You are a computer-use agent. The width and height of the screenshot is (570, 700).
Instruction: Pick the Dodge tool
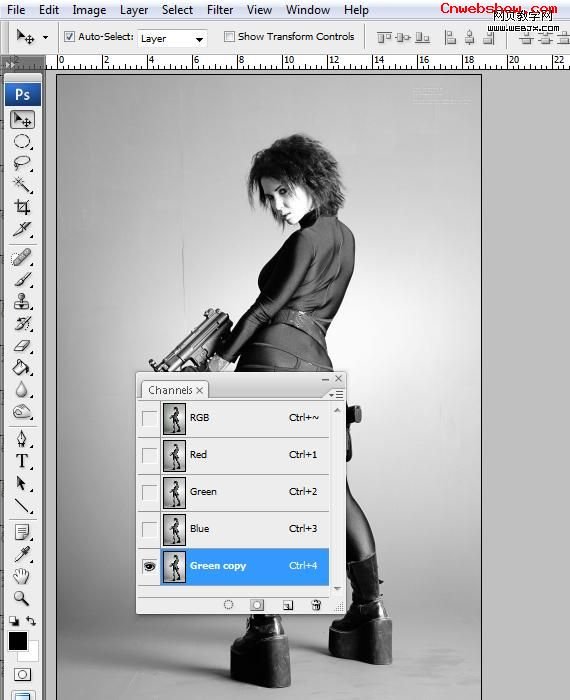pos(22,412)
